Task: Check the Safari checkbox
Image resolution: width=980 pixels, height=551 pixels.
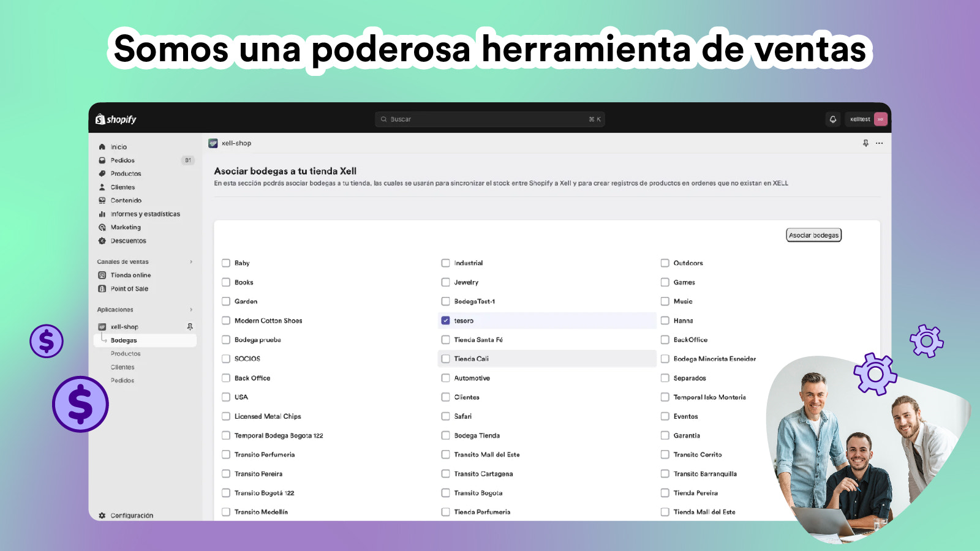Action: coord(445,416)
